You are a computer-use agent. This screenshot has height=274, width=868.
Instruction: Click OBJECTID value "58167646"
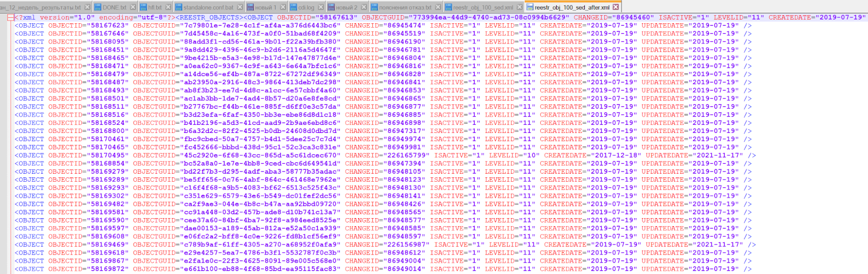[x=107, y=34]
